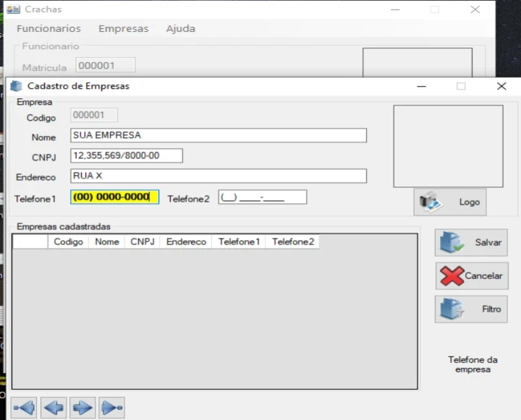Go to the first record arrow

point(24,408)
